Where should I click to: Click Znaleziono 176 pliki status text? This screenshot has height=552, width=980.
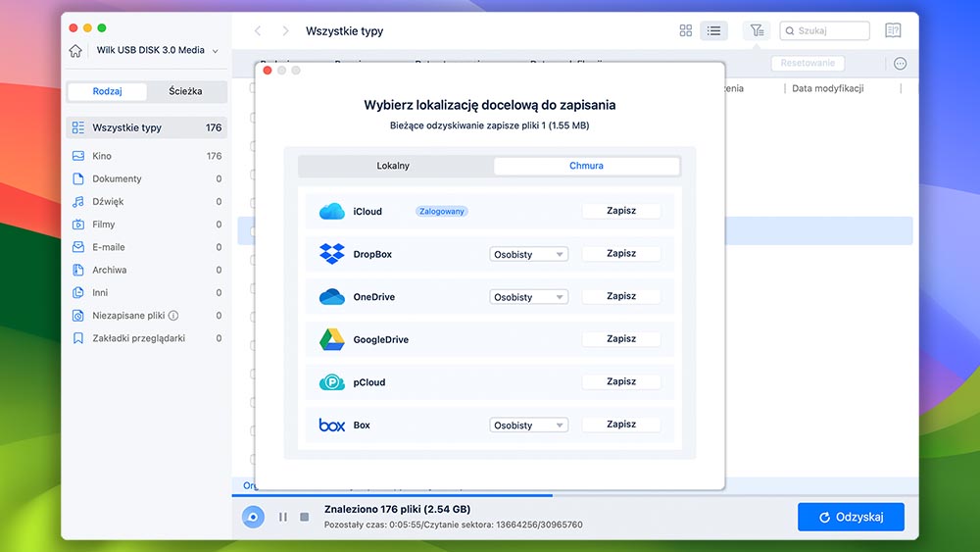pyautogui.click(x=398, y=509)
